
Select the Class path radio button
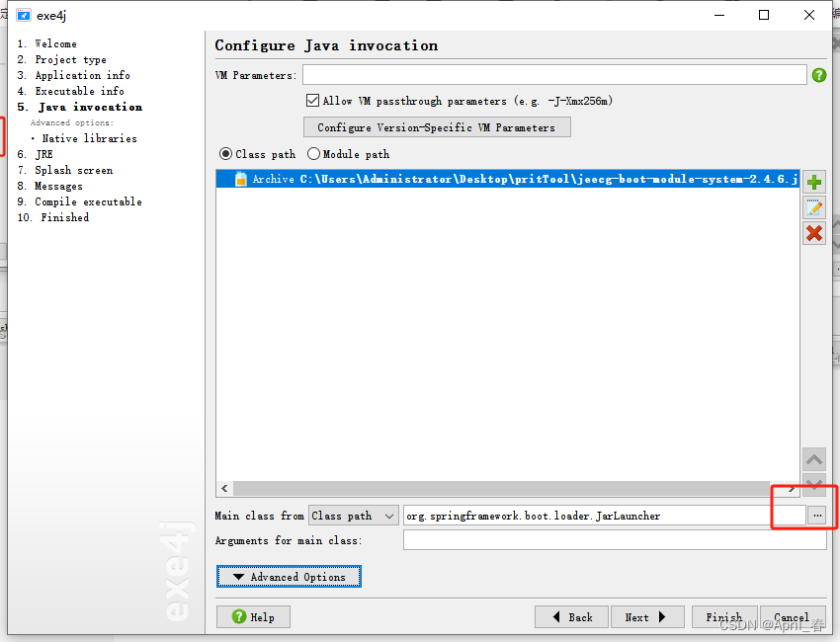click(x=225, y=154)
